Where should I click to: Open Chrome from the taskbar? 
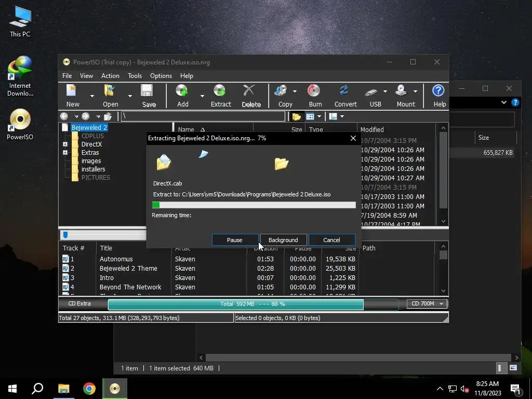89,389
